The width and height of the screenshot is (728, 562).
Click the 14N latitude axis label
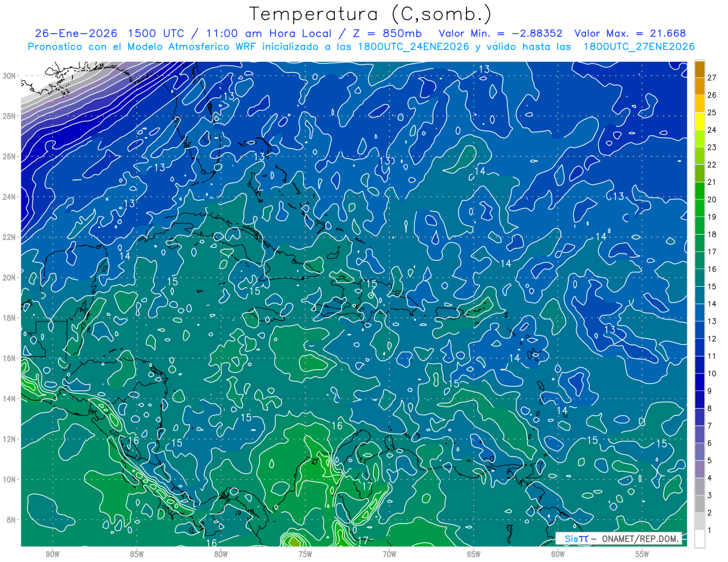point(9,399)
